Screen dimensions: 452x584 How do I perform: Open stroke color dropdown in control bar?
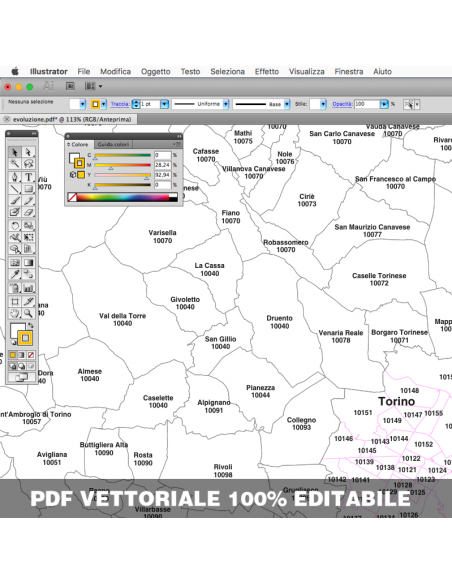pos(104,104)
